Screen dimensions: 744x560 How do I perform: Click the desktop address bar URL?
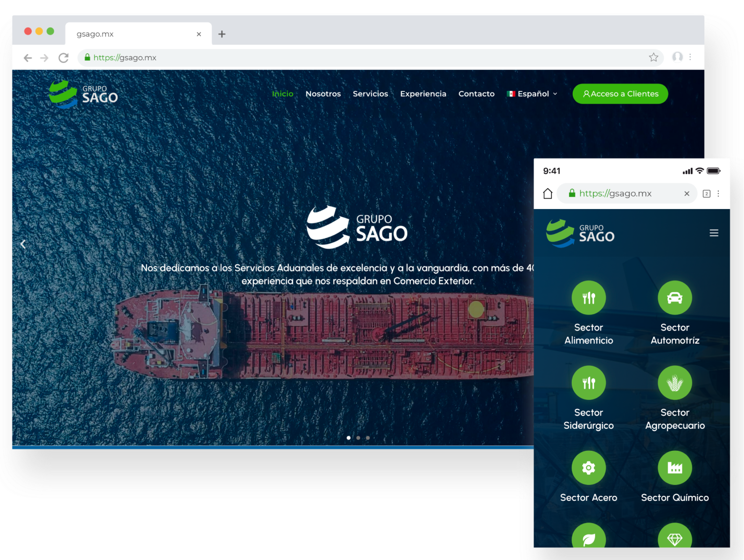[125, 58]
